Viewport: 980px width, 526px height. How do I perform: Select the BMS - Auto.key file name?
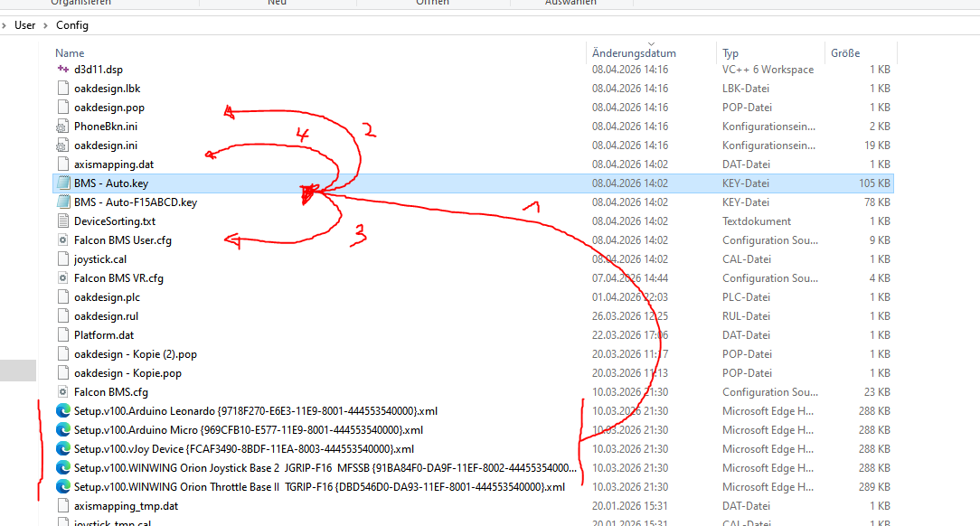tap(111, 183)
